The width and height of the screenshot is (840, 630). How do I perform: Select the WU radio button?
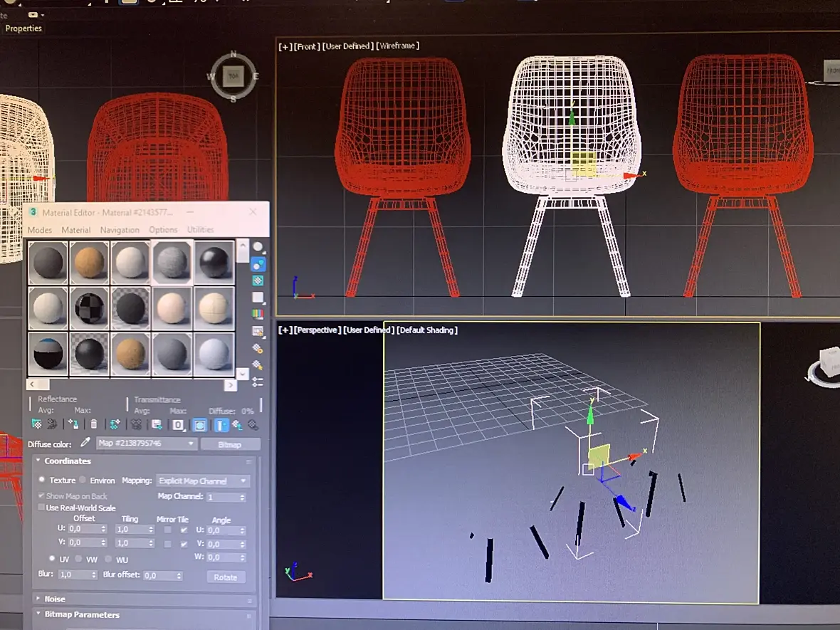(x=109, y=559)
